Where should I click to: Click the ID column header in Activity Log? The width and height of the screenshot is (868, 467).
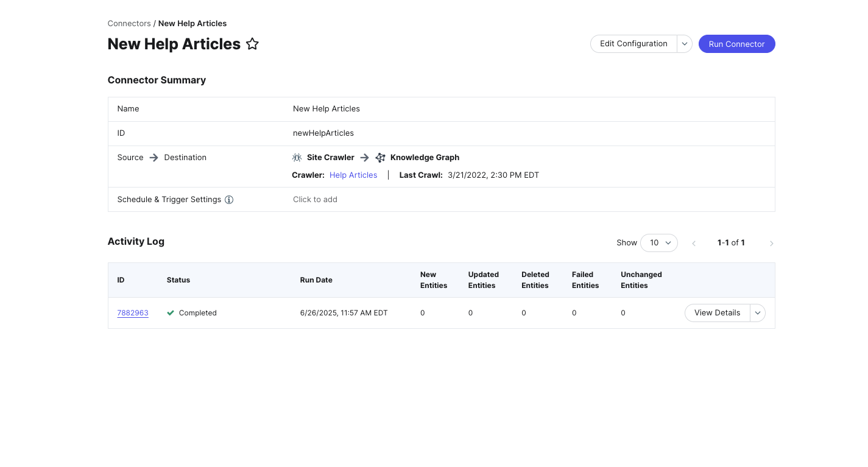121,280
